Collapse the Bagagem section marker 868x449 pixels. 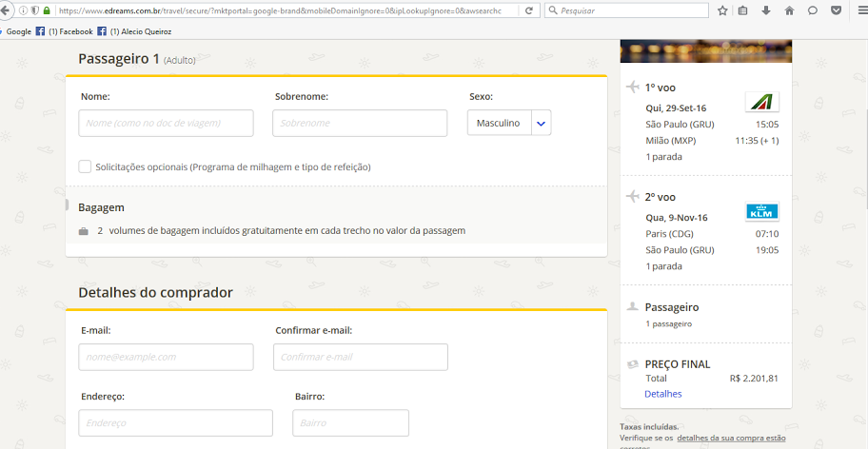click(67, 205)
